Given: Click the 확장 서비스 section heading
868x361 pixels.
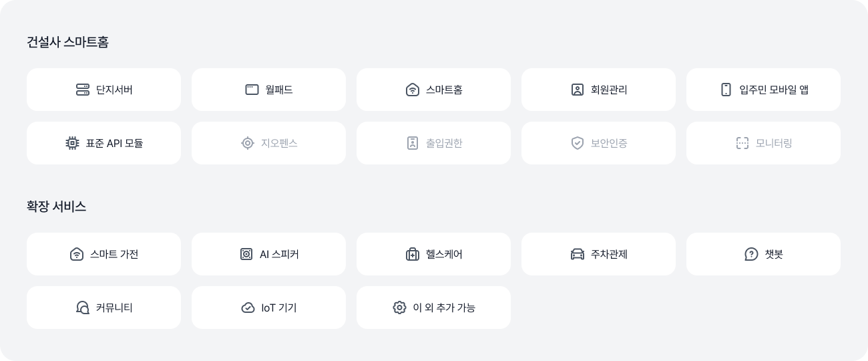Looking at the screenshot, I should pos(57,207).
